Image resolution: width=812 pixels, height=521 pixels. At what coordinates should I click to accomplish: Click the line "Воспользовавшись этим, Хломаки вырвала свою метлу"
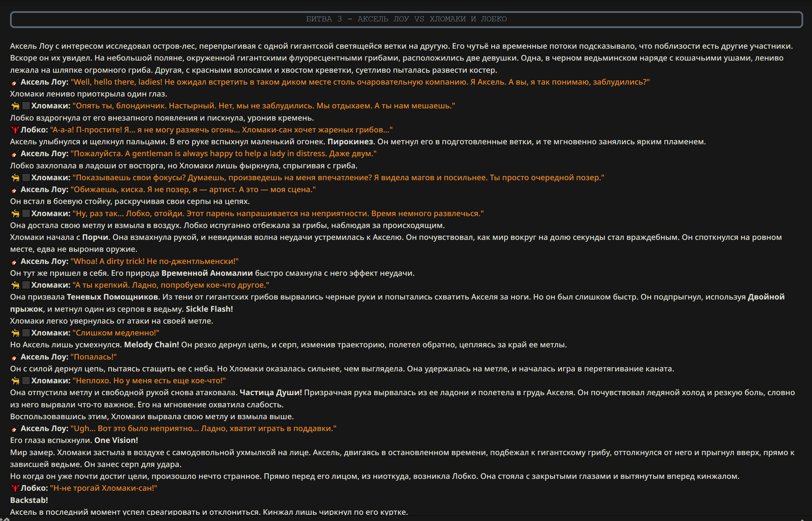click(152, 417)
